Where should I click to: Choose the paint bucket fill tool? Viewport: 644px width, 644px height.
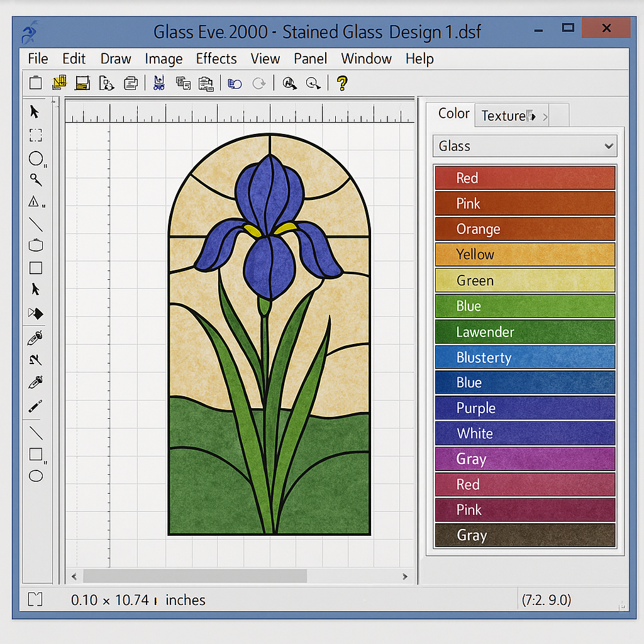click(36, 313)
